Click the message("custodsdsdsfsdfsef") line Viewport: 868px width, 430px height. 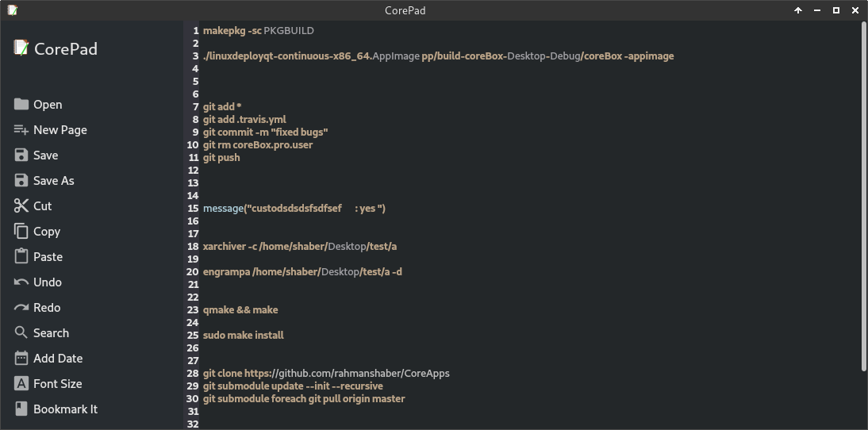coord(294,208)
